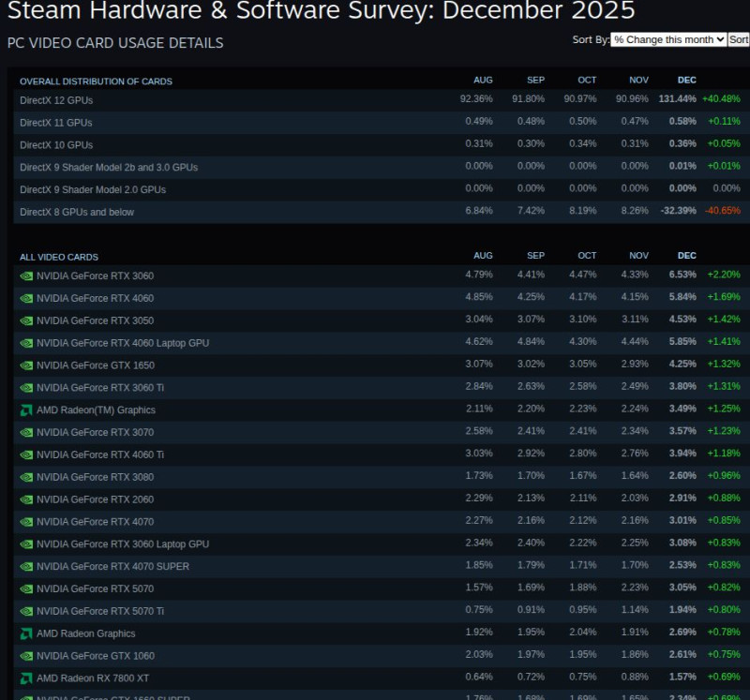Click the 3.05% DEC value for RTX 5070
750x700 pixels.
pyautogui.click(x=682, y=588)
